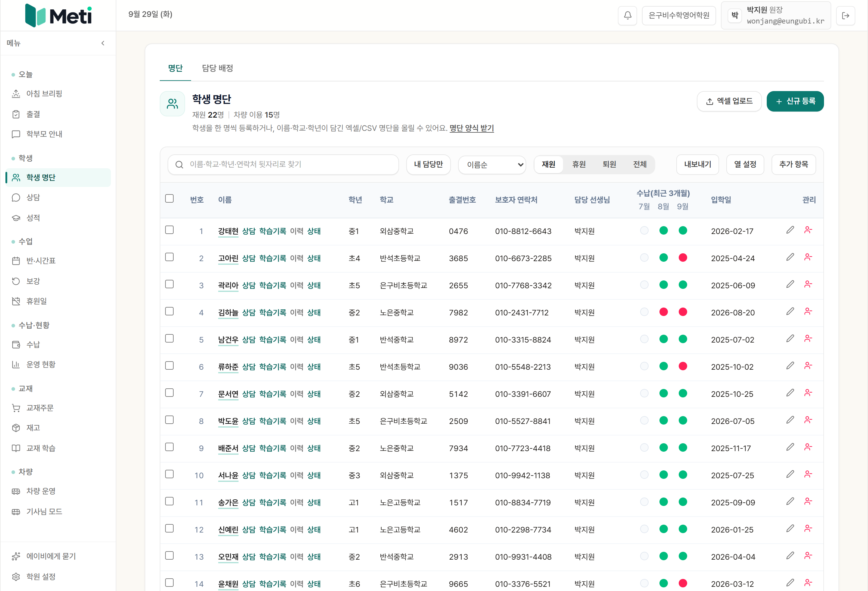Click the remove-student icon for 신예린

[808, 529]
